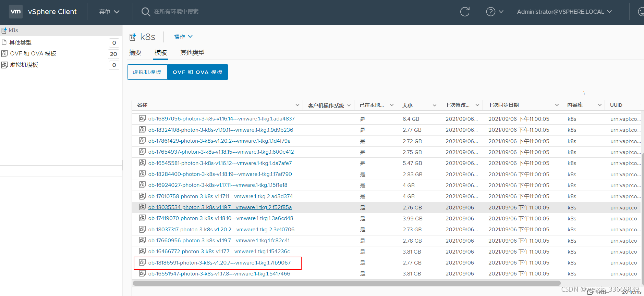Click the 2.78 GB size cell
Screen dimensions: 644x296
click(412, 241)
